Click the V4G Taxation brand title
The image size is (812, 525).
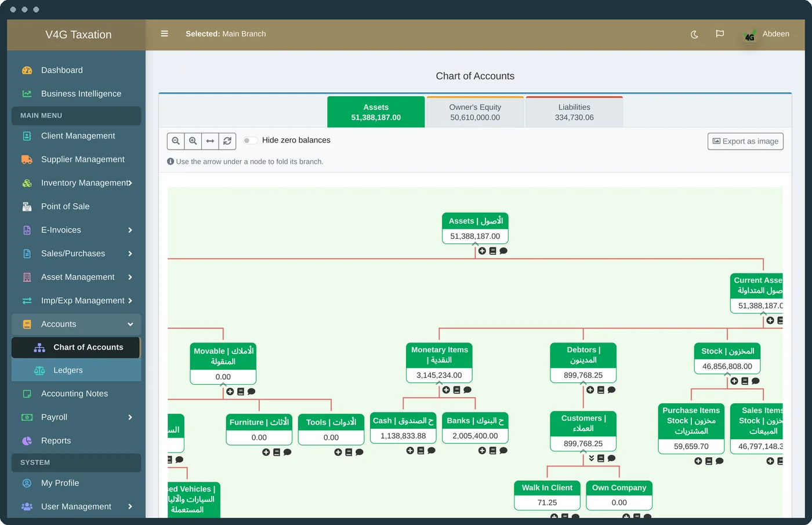click(x=78, y=35)
